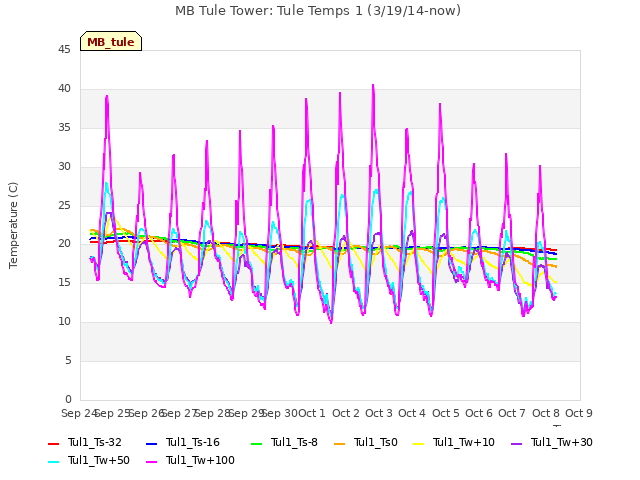Click the 35 y-axis tick label
Image resolution: width=640 pixels, height=480 pixels.
64,128
